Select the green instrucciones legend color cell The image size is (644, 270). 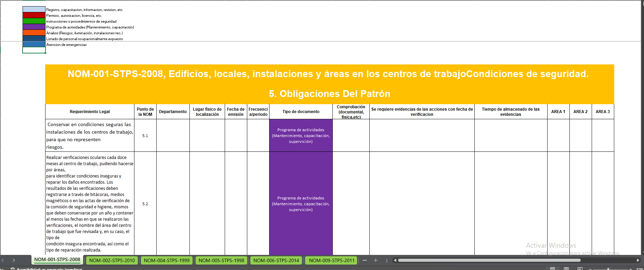click(x=34, y=21)
